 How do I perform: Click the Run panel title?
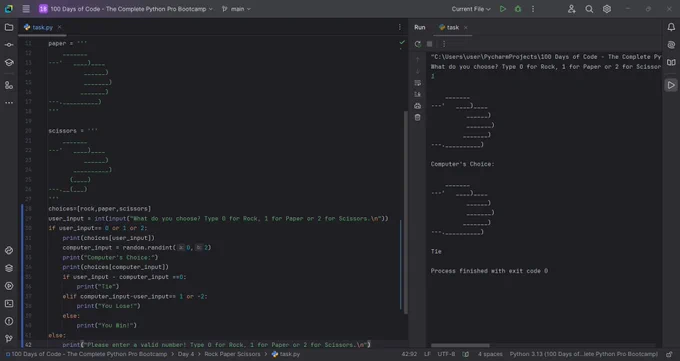point(419,27)
